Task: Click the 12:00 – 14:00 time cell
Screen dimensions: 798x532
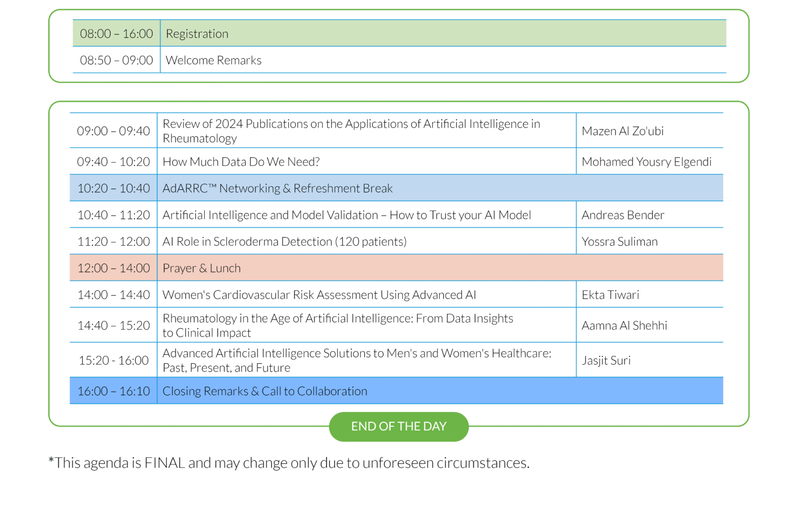Action: click(113, 268)
